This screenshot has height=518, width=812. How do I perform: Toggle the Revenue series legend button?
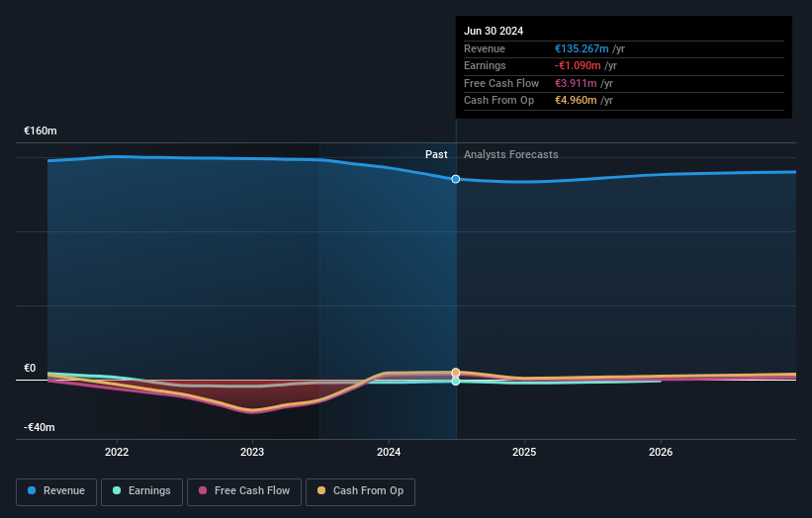[56, 491]
